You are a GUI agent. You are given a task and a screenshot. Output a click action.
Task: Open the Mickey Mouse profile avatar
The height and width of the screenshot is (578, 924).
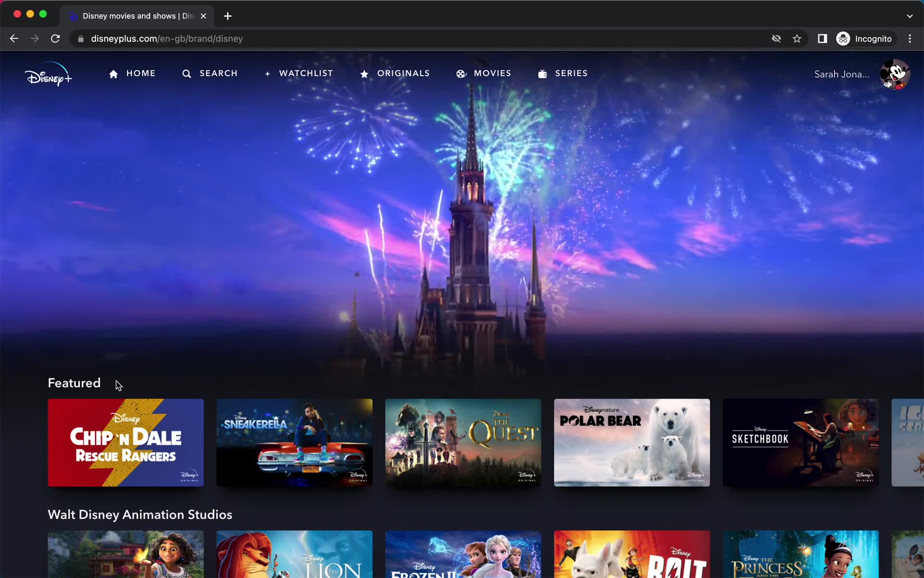895,74
